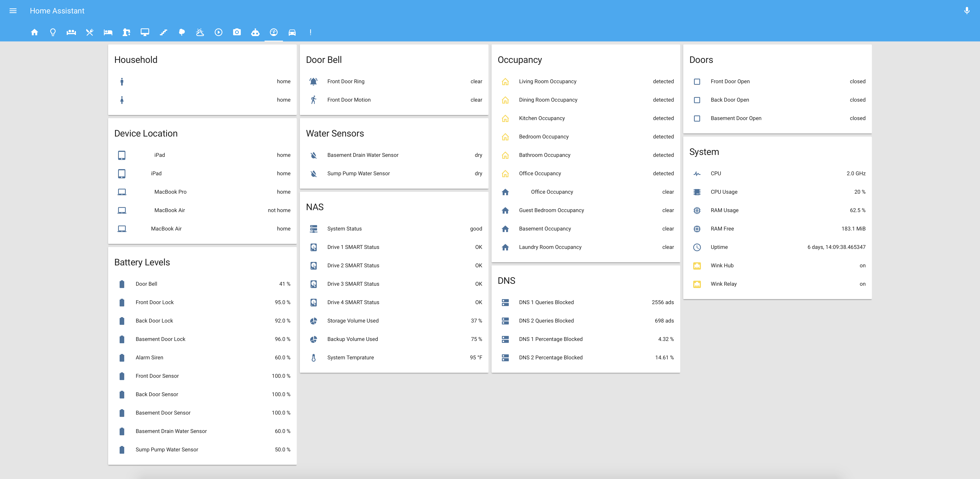Open Drive 1 SMART Status details
Image resolution: width=980 pixels, height=479 pixels.
coord(353,247)
